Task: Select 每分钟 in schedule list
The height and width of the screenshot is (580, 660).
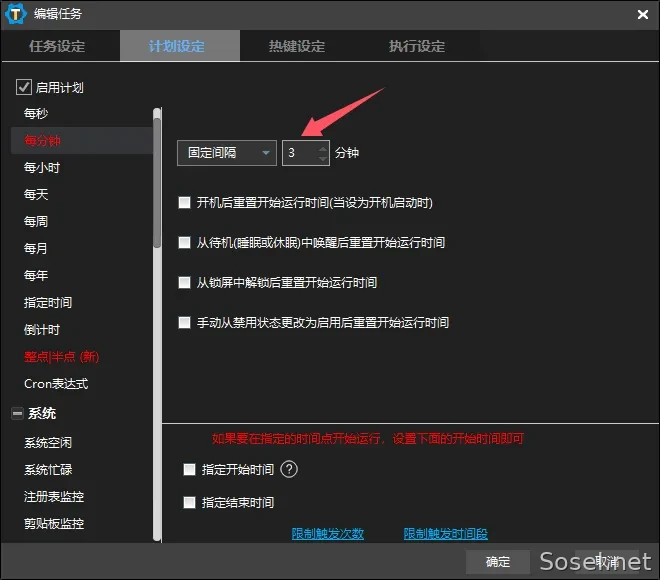Action: pyautogui.click(x=82, y=140)
